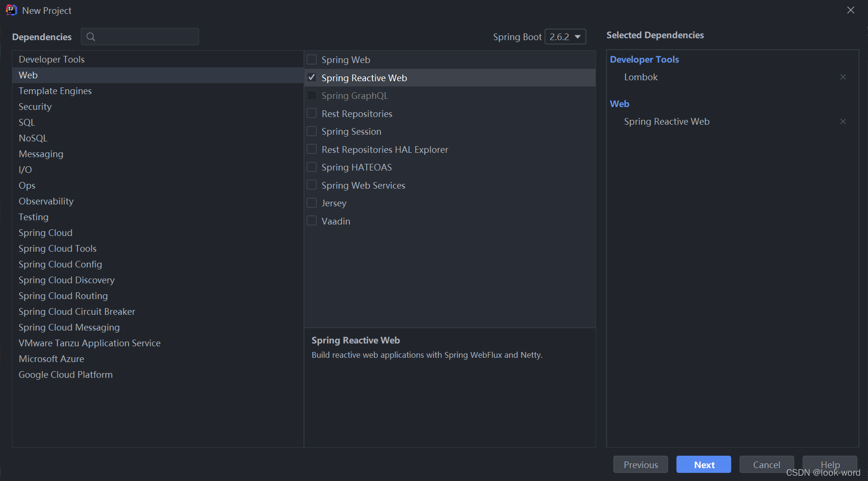The image size is (868, 481).
Task: Click the Web heading in Selected Dependencies
Action: 619,104
